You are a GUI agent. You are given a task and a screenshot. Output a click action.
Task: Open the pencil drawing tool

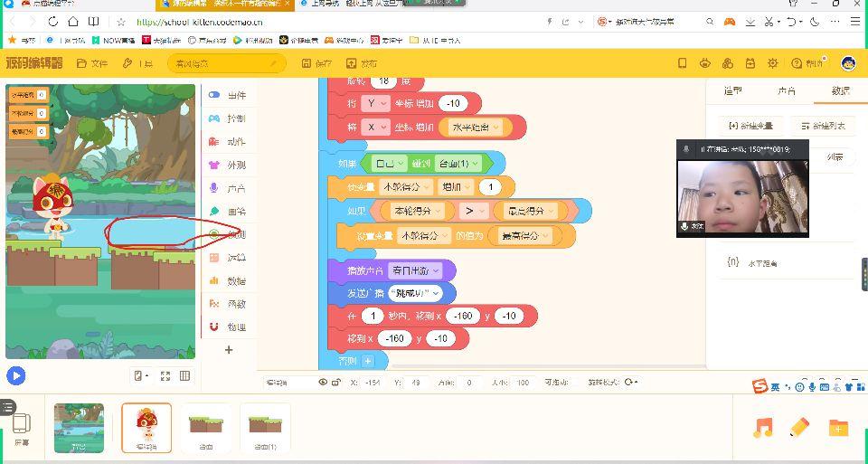click(800, 428)
